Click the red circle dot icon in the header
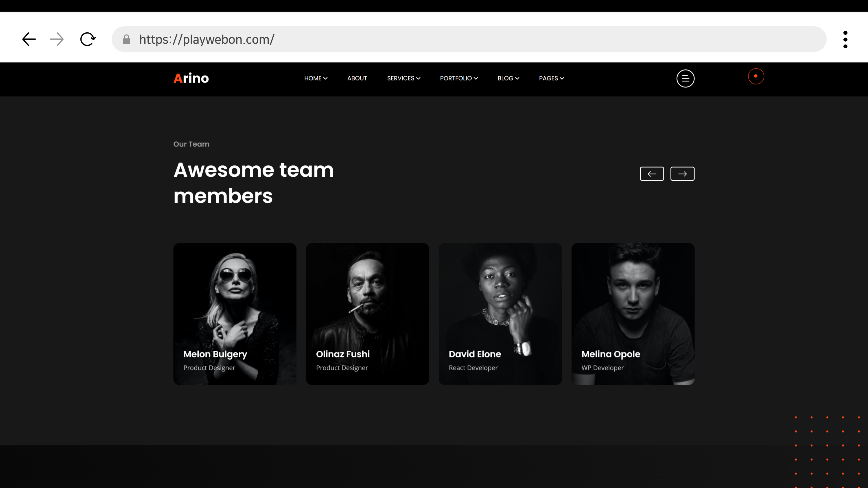The height and width of the screenshot is (488, 868). pyautogui.click(x=756, y=76)
